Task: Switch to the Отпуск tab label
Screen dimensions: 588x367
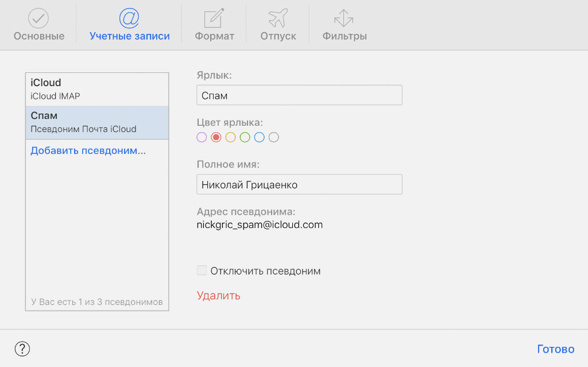Action: (278, 36)
